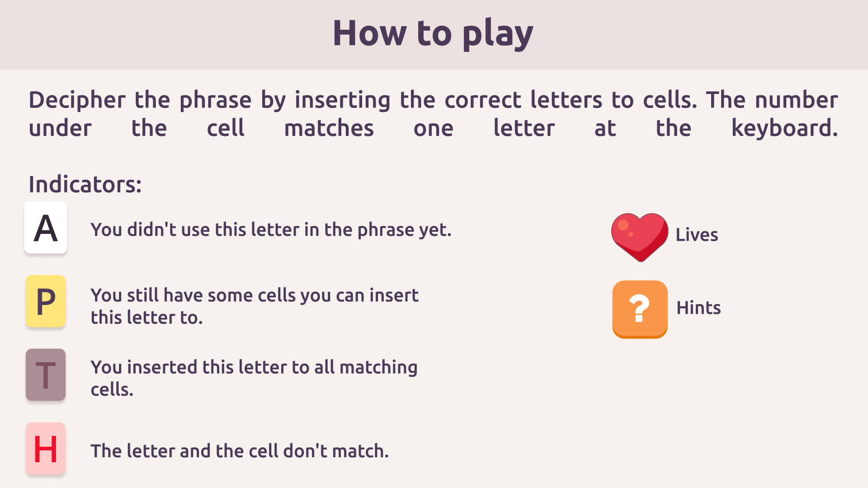Click the mauve letter T tile
868x488 pixels.
46,375
